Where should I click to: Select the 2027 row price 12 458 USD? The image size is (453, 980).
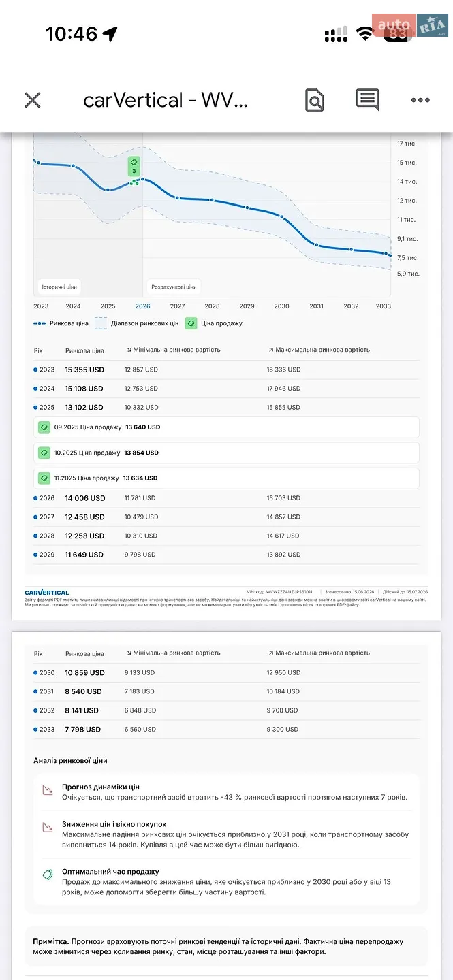click(85, 517)
